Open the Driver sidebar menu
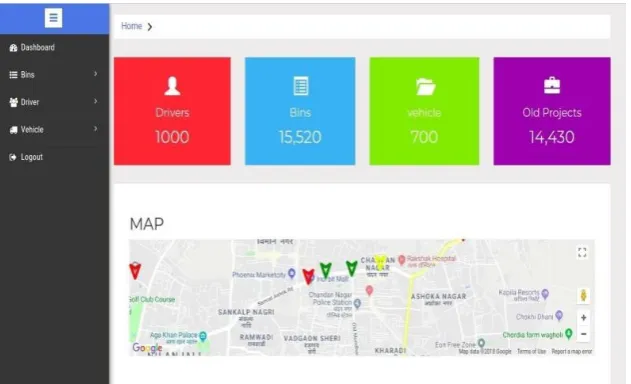 click(x=54, y=102)
